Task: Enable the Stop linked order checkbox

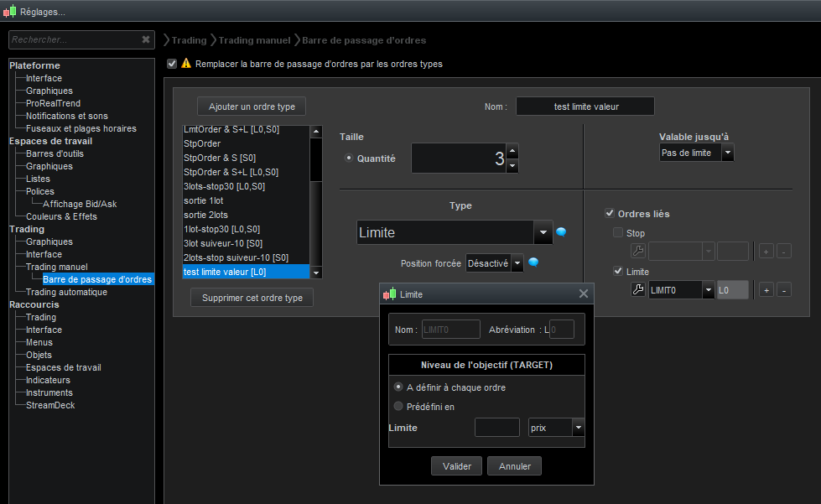Action: (x=618, y=232)
